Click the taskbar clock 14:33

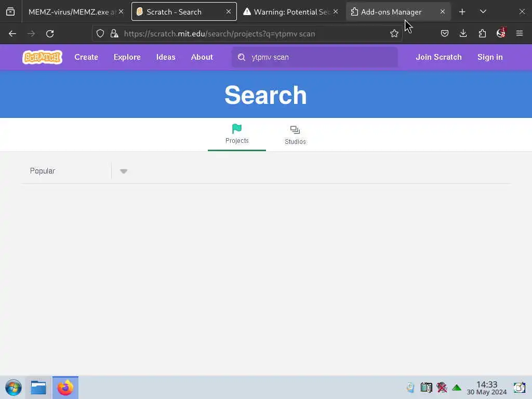[x=486, y=388]
